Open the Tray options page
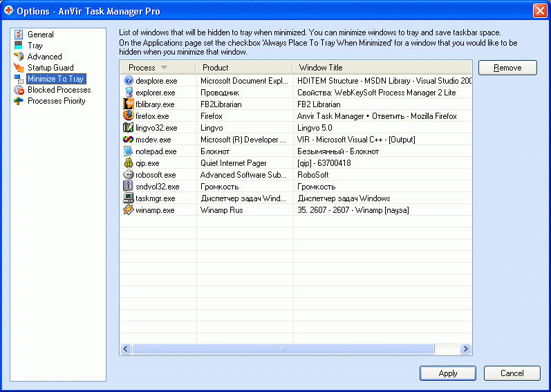The width and height of the screenshot is (551, 392). click(x=35, y=46)
